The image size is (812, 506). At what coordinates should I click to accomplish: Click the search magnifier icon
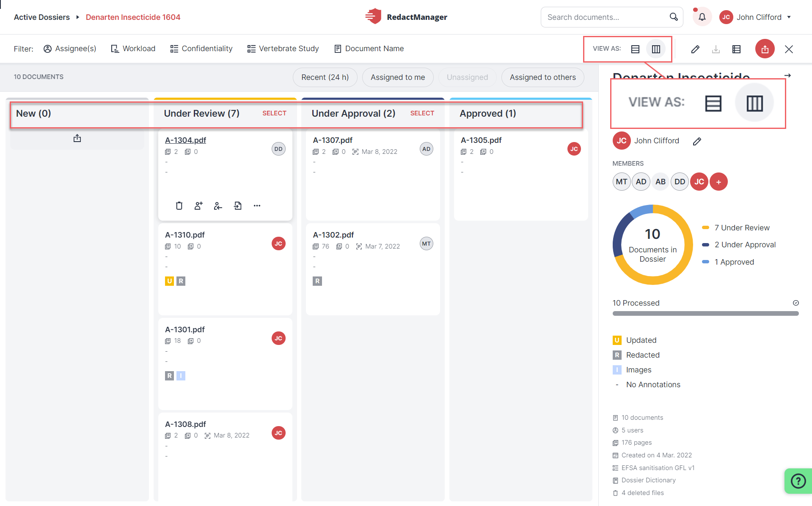[x=674, y=17]
